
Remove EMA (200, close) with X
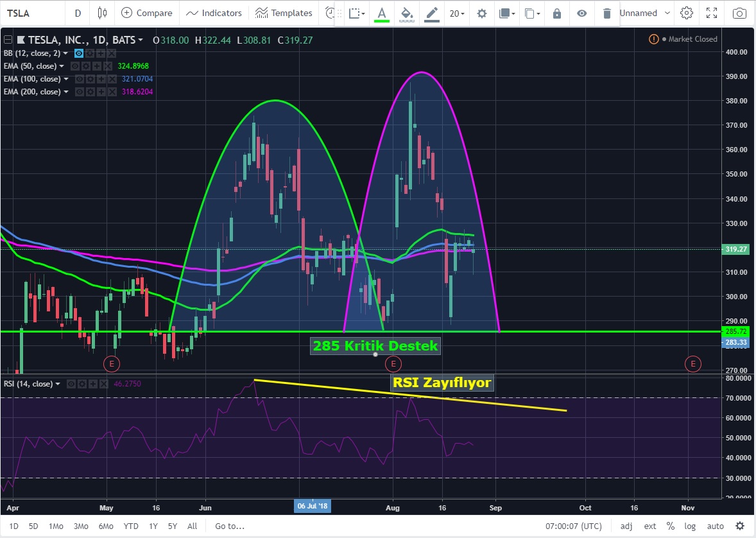112,92
